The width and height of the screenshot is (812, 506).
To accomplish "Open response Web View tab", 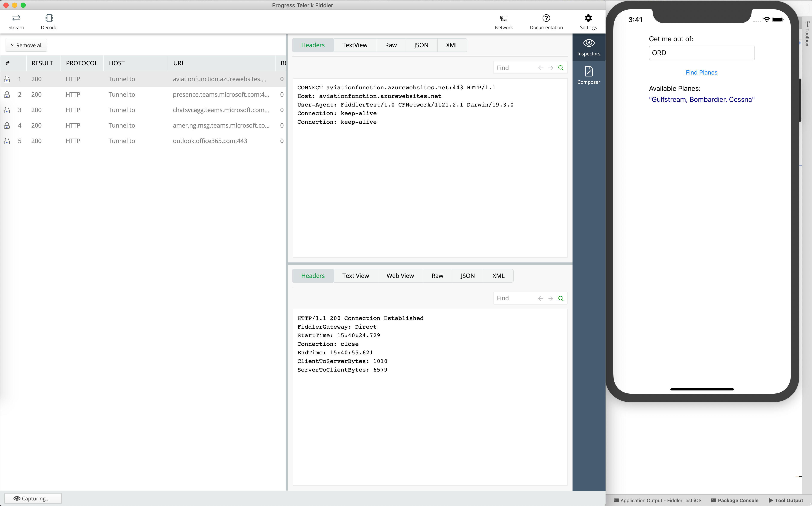I will tap(400, 276).
